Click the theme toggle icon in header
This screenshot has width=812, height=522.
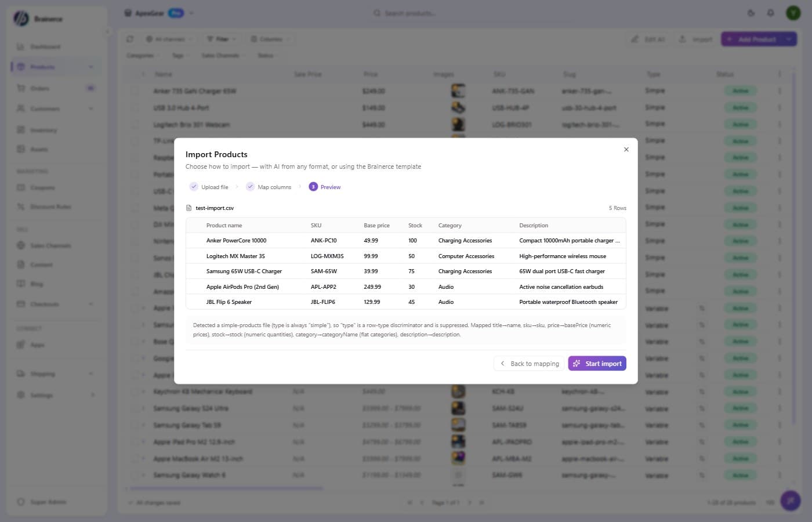tap(751, 13)
